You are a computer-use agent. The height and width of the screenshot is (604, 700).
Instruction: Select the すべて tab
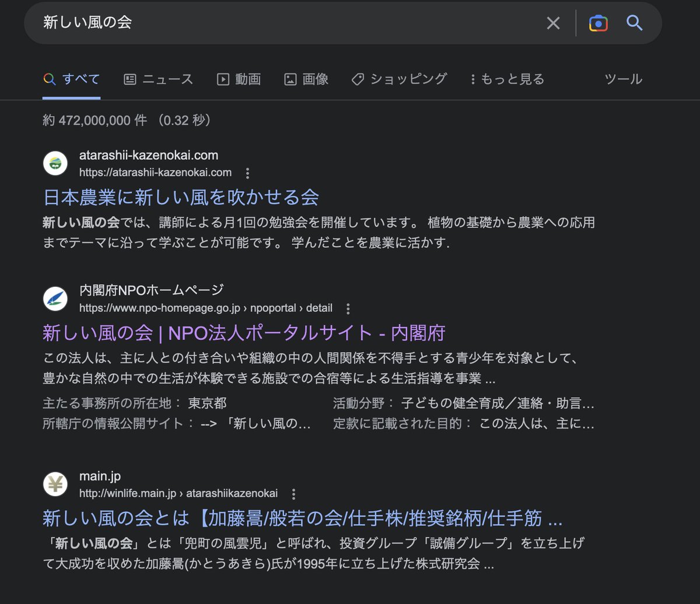point(72,79)
